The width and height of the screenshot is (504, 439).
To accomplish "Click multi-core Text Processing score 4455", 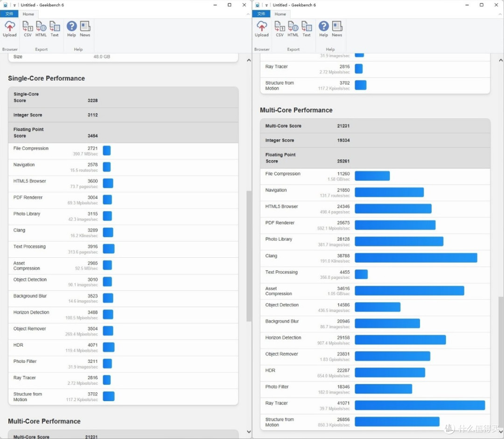I will pyautogui.click(x=344, y=272).
